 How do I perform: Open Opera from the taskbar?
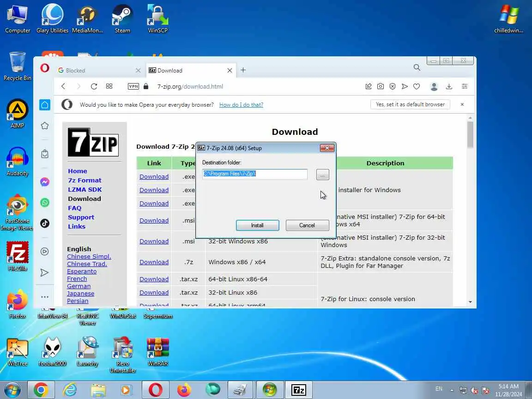click(155, 390)
